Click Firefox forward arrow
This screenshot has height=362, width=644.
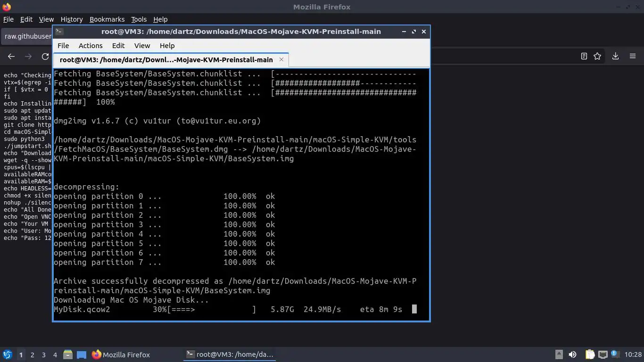tap(28, 56)
